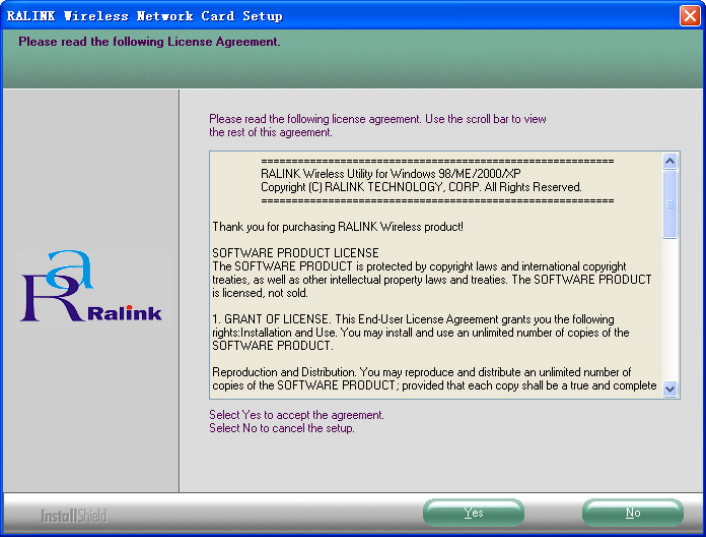Click the 'SOFTWARE PRODUCT LICENSE' heading text
Screen dimensions: 706x537
[295, 253]
